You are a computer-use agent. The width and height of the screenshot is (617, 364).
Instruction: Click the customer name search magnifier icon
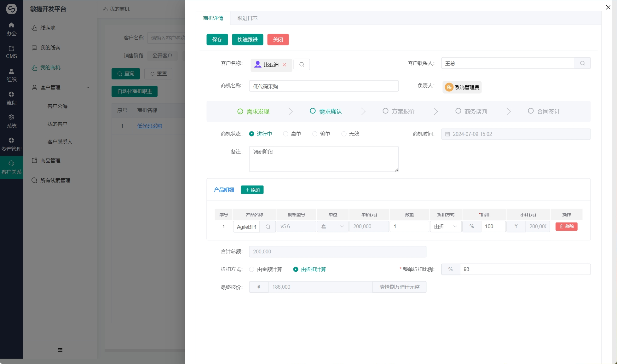(302, 65)
